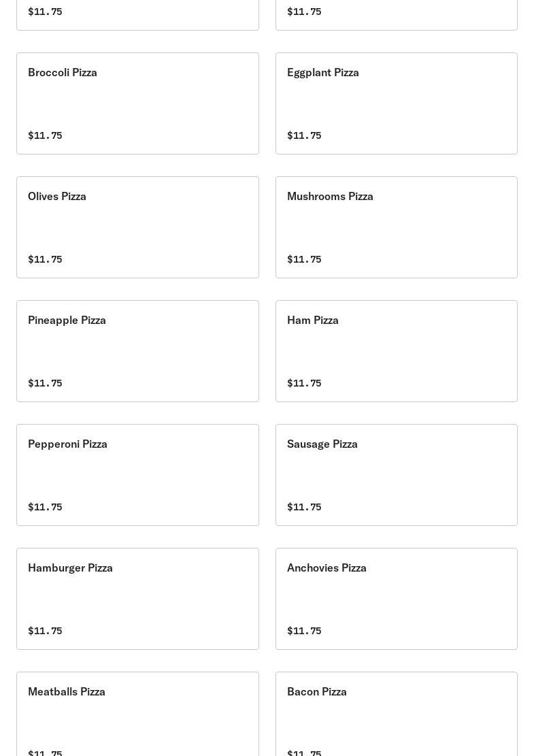Select the Eggplant Pizza card
Image resolution: width=534 pixels, height=756 pixels.
pos(396,103)
